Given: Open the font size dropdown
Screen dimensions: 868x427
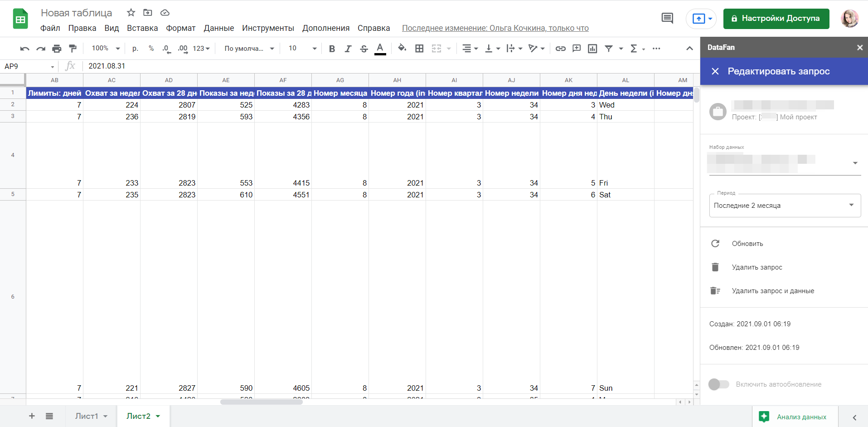Looking at the screenshot, I should (302, 49).
